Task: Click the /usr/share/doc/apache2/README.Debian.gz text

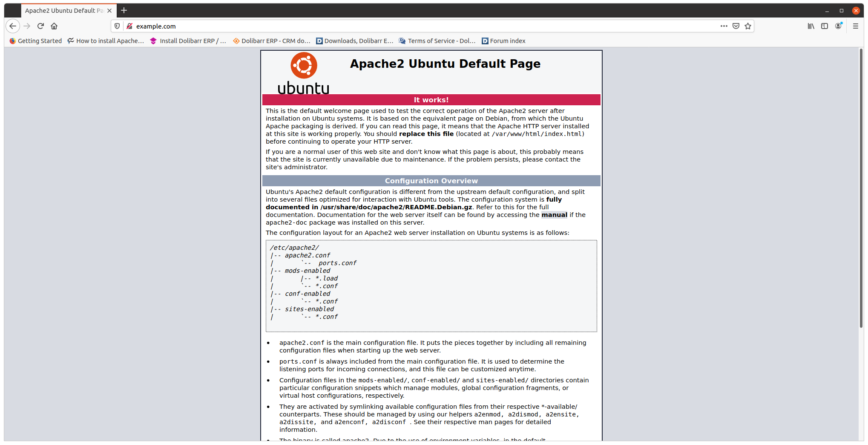Action: tap(396, 207)
